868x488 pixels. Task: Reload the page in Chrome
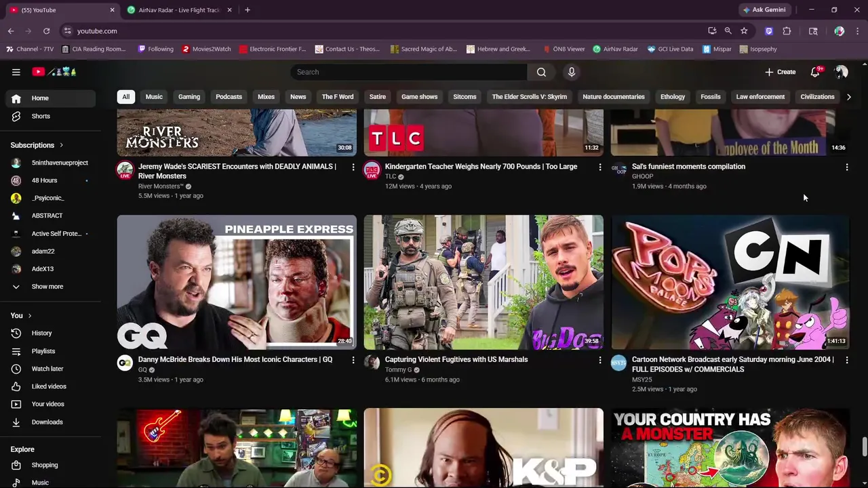pos(46,31)
